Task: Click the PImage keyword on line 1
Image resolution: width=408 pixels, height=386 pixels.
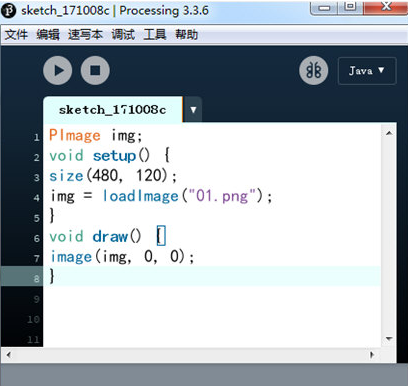Action: 75,135
